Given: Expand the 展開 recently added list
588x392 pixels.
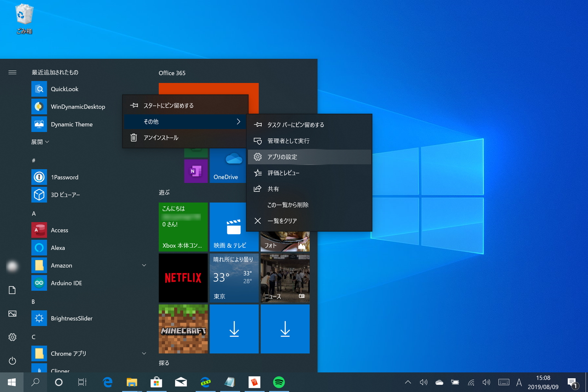Looking at the screenshot, I should coord(40,142).
